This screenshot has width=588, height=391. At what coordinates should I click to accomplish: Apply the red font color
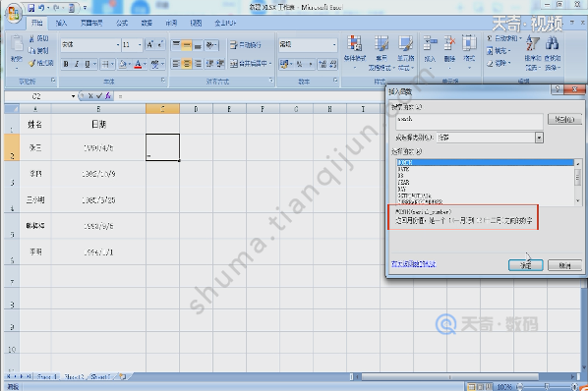pyautogui.click(x=138, y=65)
